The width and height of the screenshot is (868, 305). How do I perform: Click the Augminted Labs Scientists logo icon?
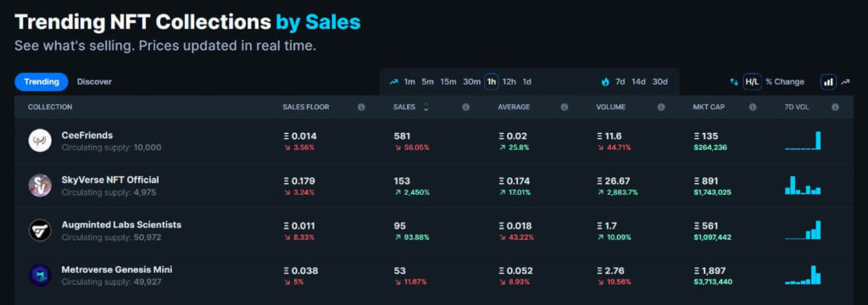(x=40, y=230)
